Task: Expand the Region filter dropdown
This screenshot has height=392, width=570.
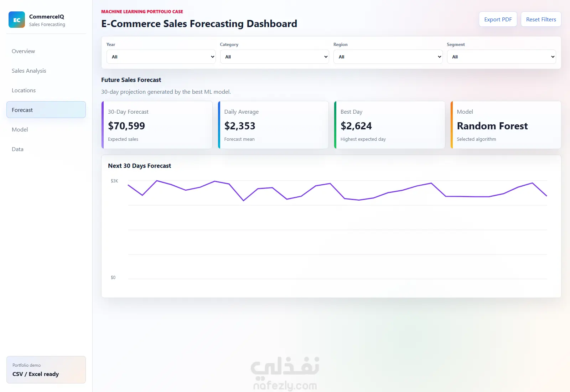Action: click(388, 57)
